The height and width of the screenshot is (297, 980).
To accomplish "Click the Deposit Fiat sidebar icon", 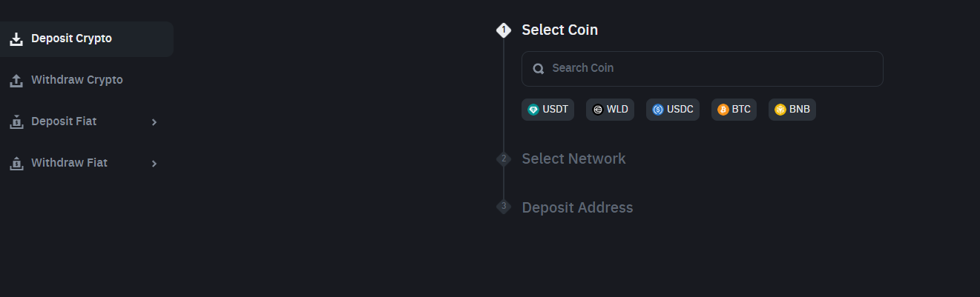I will click(16, 122).
